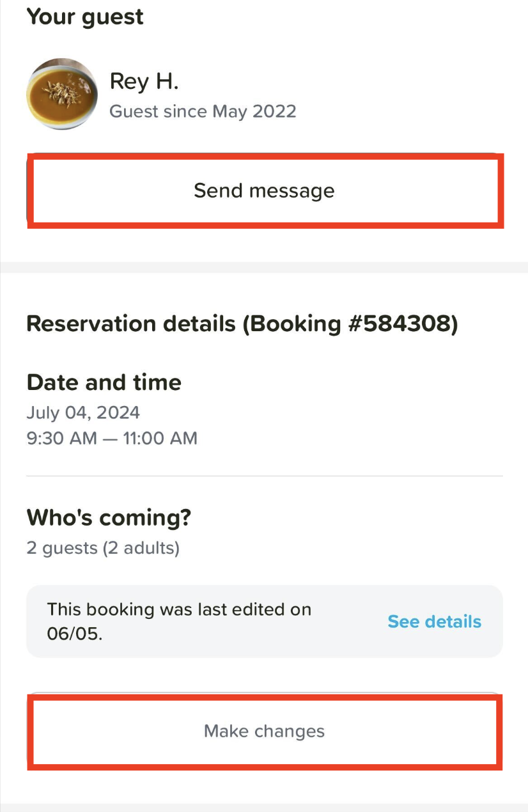Click the 'Who's coming?' heading

coord(109,517)
